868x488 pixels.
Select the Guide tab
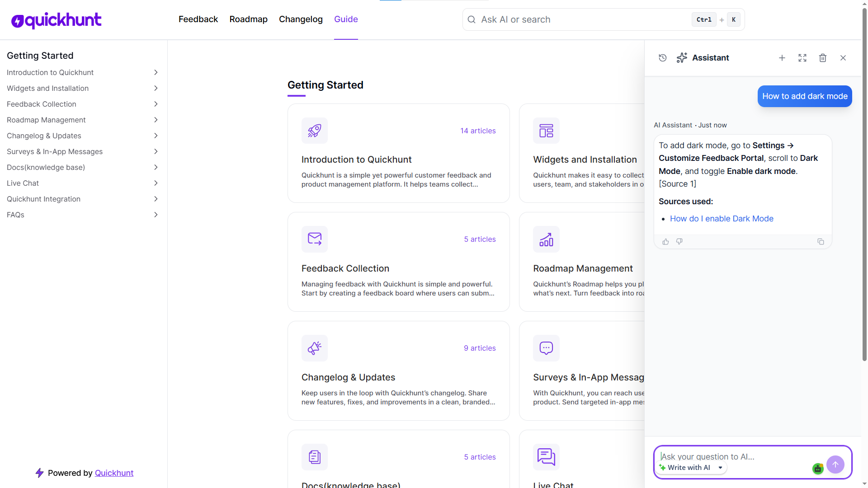coord(346,19)
